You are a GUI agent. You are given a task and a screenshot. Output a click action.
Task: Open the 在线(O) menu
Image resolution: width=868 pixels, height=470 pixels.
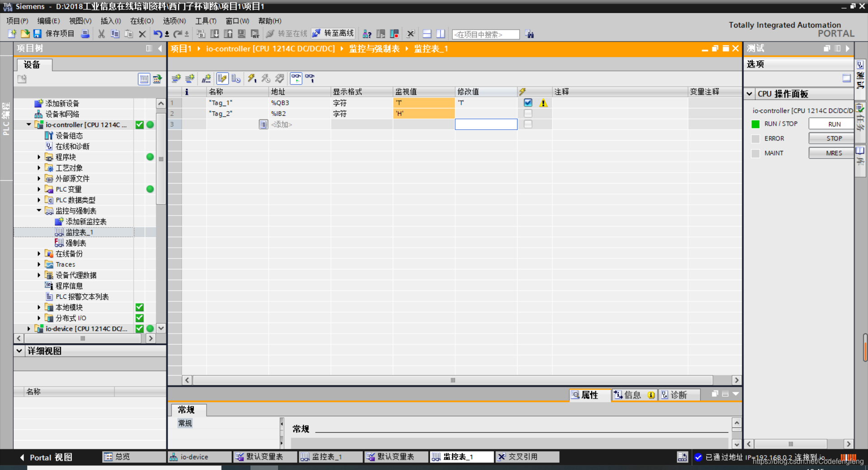pyautogui.click(x=142, y=21)
